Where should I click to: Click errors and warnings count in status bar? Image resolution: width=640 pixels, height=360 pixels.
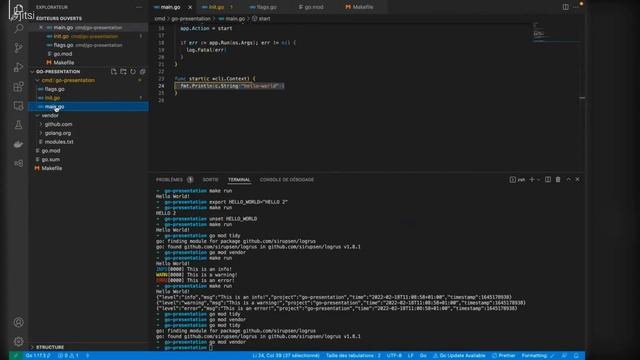[x=68, y=356]
